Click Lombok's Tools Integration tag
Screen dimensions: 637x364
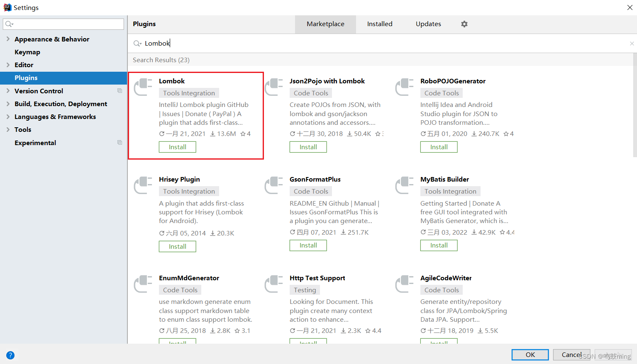[x=189, y=93]
